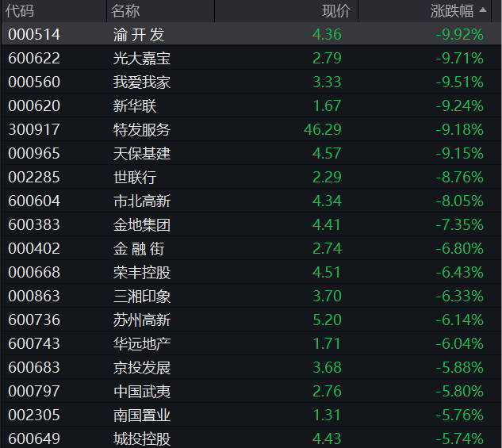Image resolution: width=502 pixels, height=448 pixels.
Task: Click the -5.74% change value
Action: [x=460, y=438]
